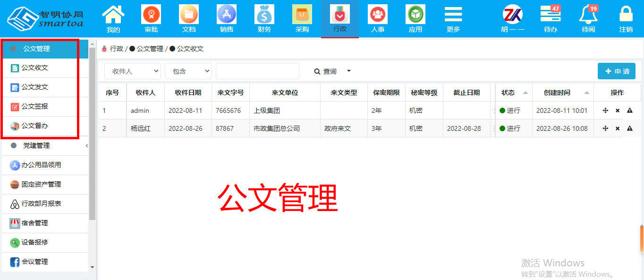The image size is (644, 280).
Task: Open the 我的 home module icon
Action: point(113,19)
